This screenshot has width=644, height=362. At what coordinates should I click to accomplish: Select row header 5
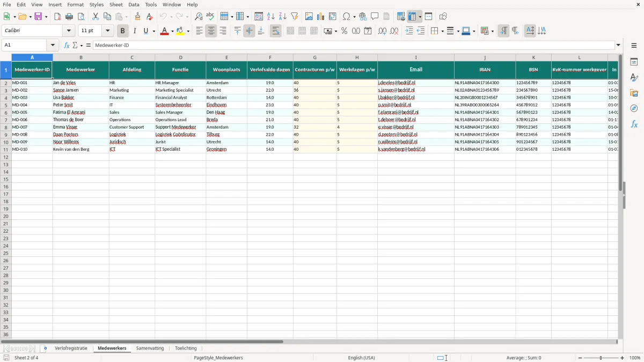tap(6, 105)
